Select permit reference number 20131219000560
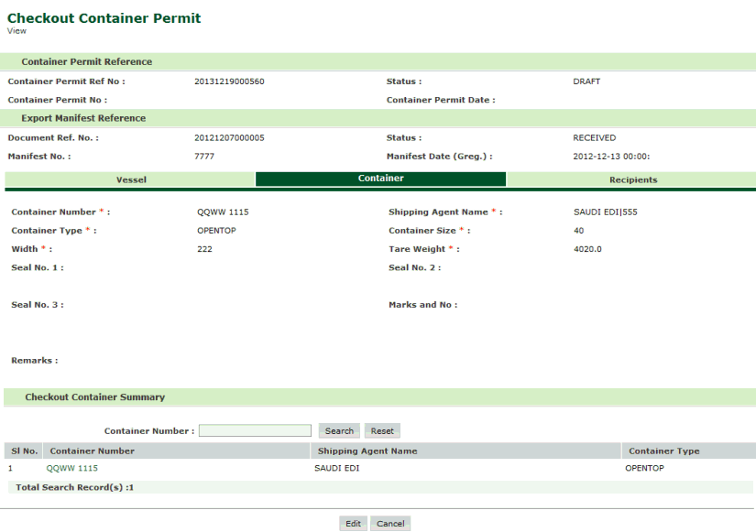The image size is (756, 532). [229, 81]
